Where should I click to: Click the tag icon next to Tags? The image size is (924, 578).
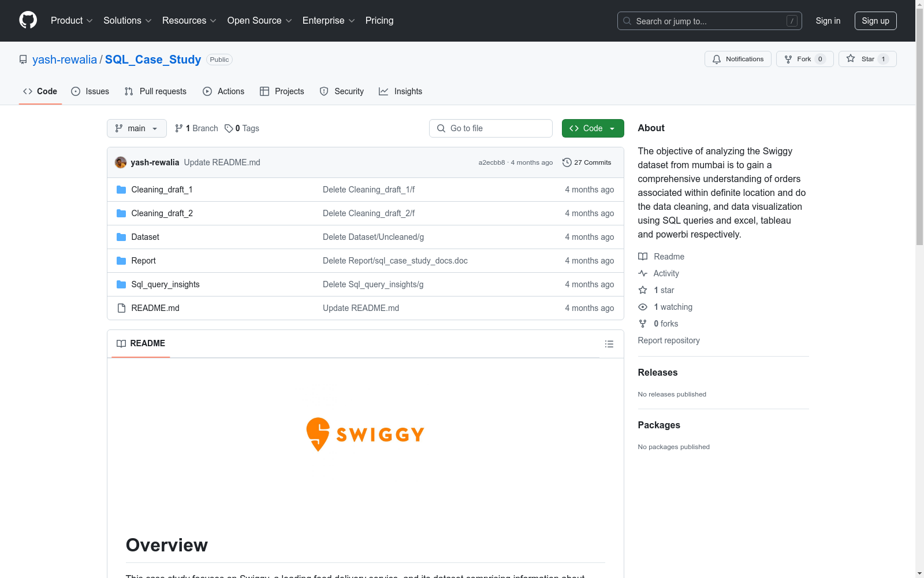[229, 128]
